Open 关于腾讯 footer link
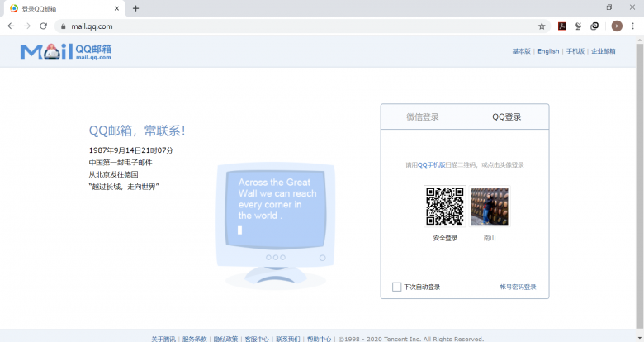Screen dimensions: 644x342 point(163,339)
